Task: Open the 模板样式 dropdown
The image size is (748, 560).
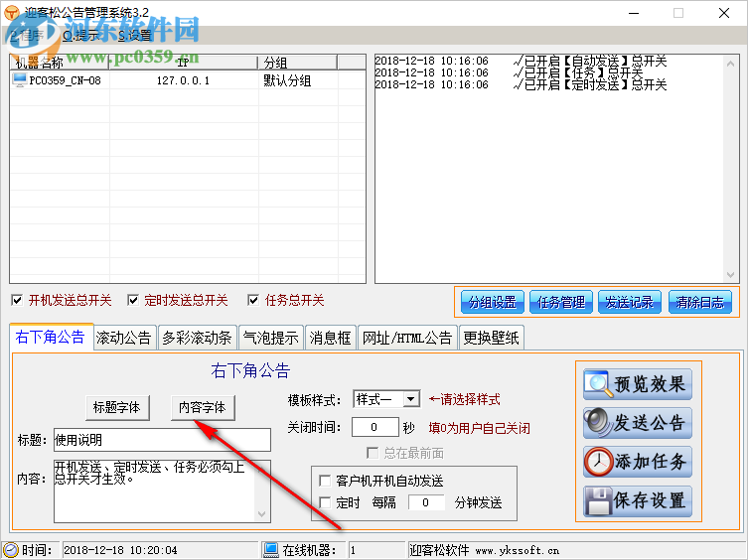Action: [410, 399]
